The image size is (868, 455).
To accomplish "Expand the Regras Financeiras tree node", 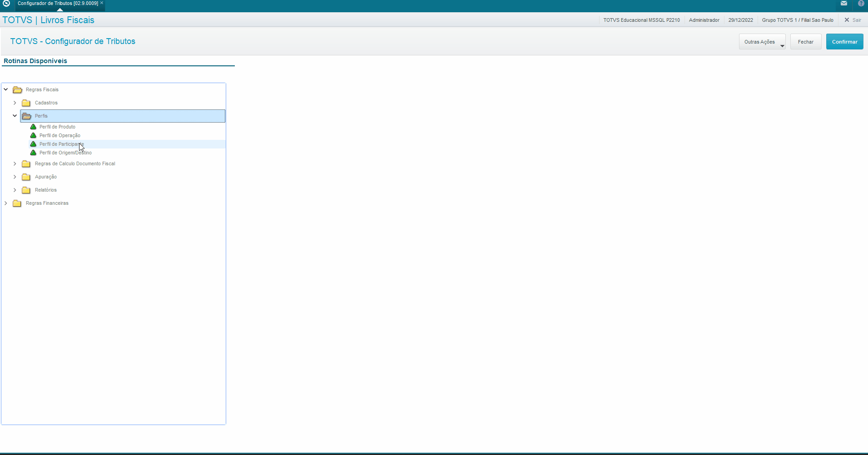I will tap(6, 203).
